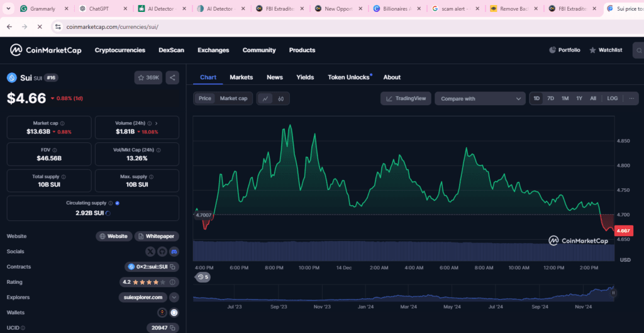
Task: Open the Watchlist star link in header
Action: point(606,50)
